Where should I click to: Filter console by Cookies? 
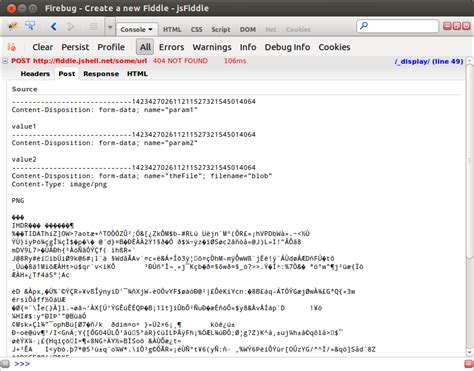coord(334,47)
